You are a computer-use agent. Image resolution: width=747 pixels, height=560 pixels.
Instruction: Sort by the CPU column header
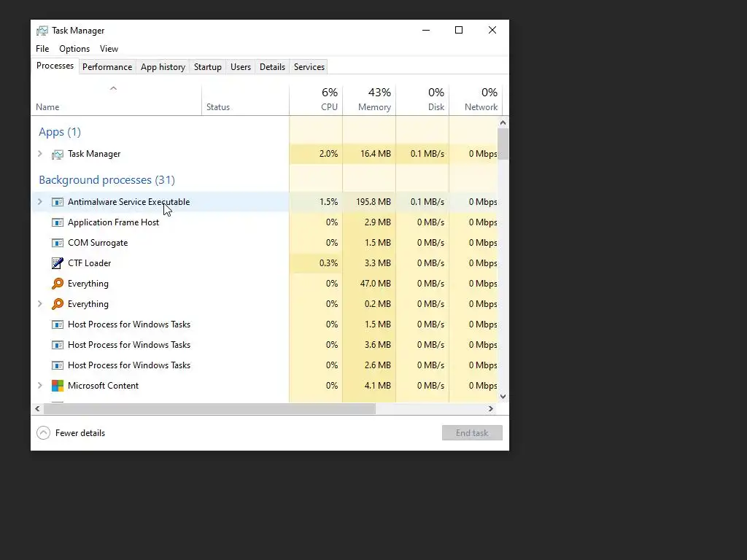pos(316,99)
